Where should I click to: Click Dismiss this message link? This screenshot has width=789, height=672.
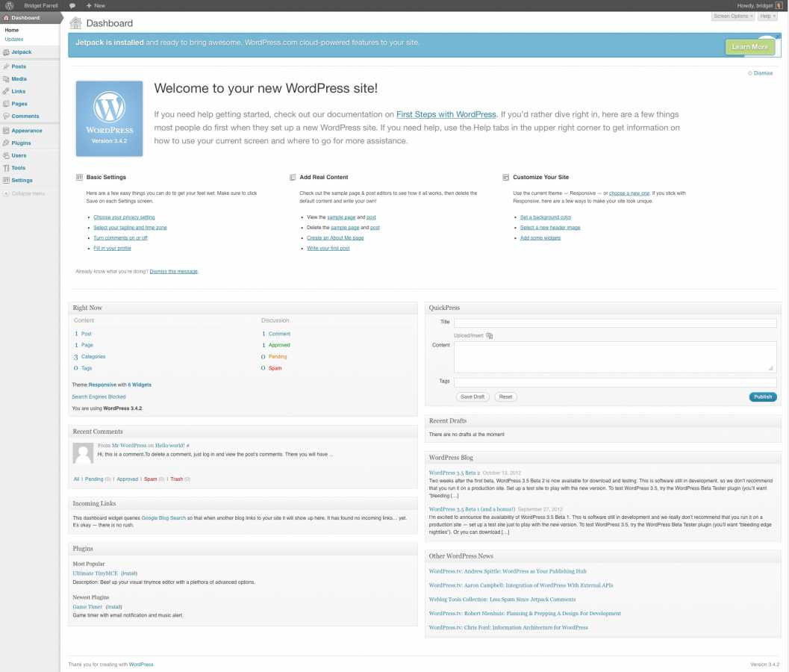click(174, 271)
